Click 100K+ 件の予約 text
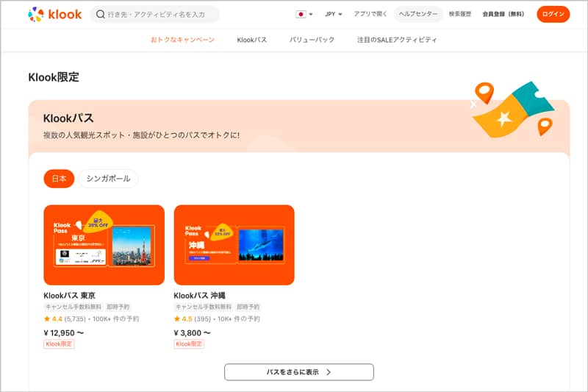Viewport: 588px width, 392px height. pos(115,319)
